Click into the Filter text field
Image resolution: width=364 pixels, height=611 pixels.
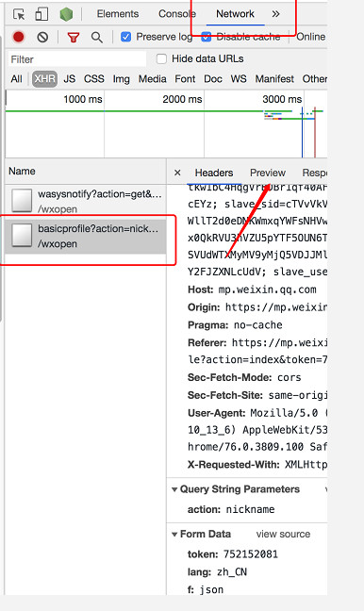click(x=77, y=59)
